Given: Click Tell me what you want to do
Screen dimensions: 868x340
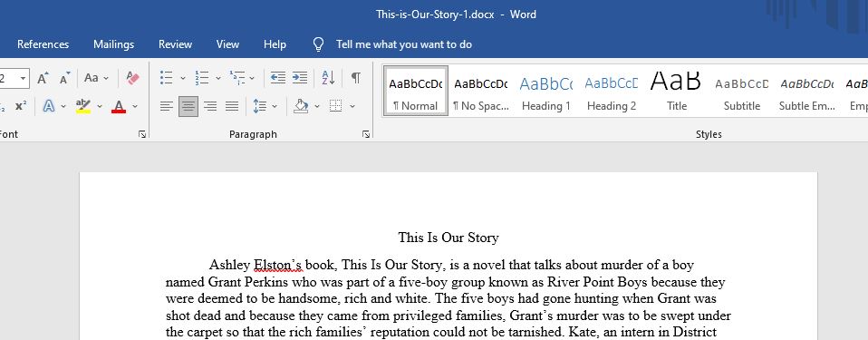Looking at the screenshot, I should [403, 44].
